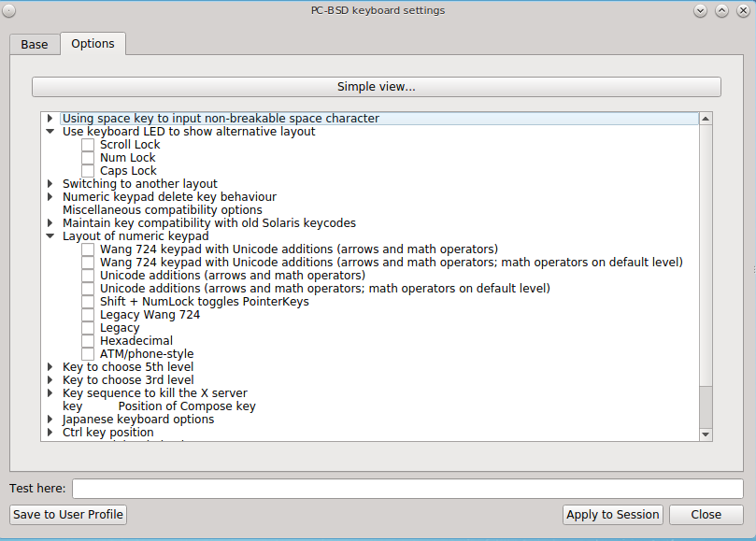Collapse 'Use keyboard LED to show alternative layout'

click(50, 131)
